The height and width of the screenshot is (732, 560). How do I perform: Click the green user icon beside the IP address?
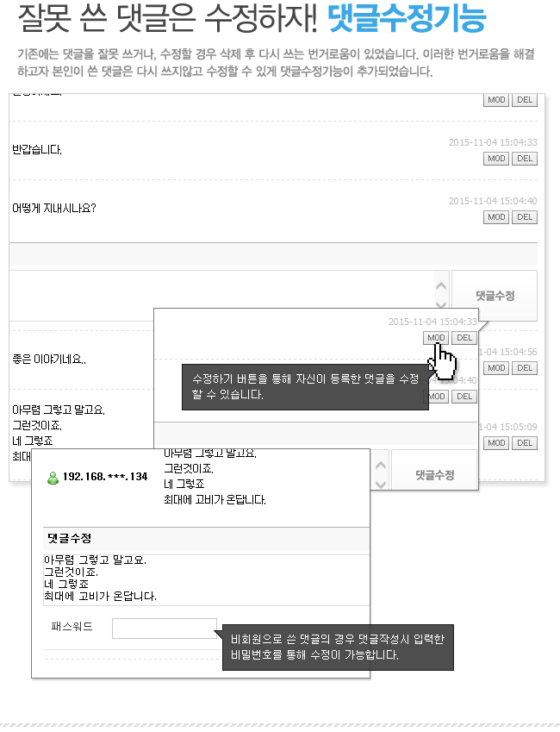53,478
